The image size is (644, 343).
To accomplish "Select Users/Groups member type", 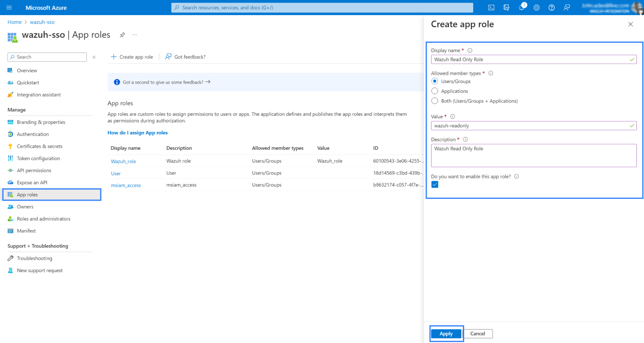I will (x=435, y=81).
